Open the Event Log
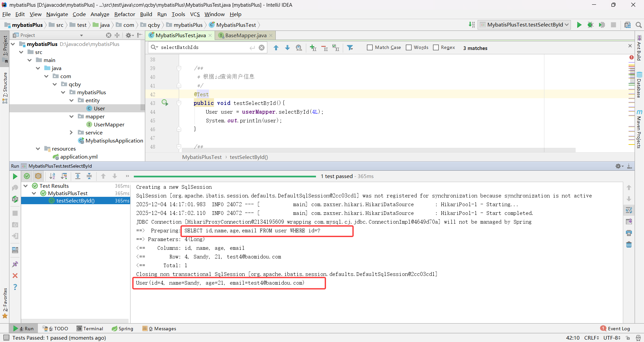This screenshot has width=644, height=342. [x=615, y=329]
